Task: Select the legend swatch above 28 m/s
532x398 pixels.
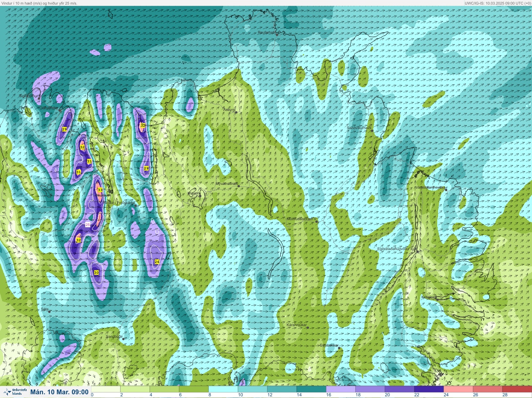Action: [x=517, y=389]
